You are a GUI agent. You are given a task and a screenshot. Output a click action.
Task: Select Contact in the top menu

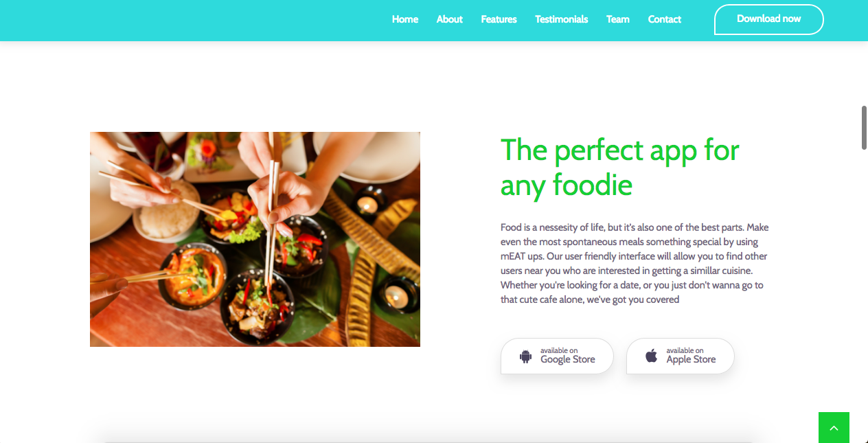(665, 19)
